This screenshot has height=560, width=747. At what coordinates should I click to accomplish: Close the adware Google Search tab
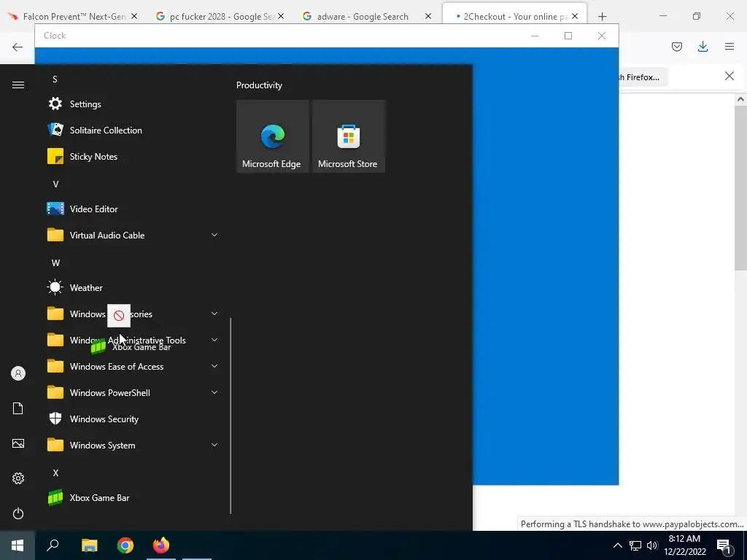click(x=427, y=16)
